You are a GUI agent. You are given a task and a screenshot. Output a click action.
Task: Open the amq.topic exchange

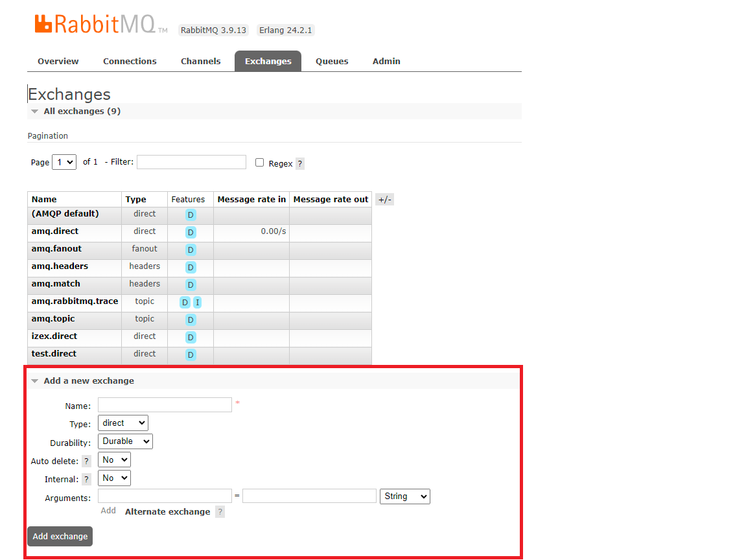coord(52,319)
